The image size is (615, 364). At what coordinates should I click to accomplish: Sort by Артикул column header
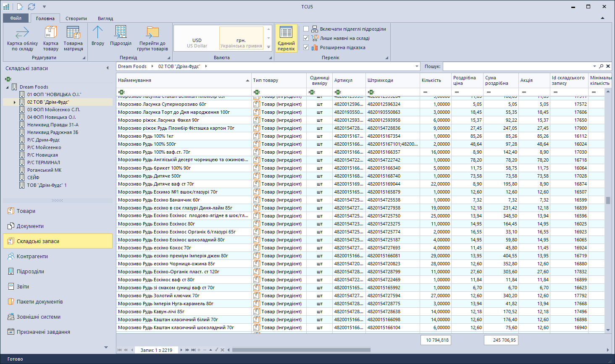349,80
